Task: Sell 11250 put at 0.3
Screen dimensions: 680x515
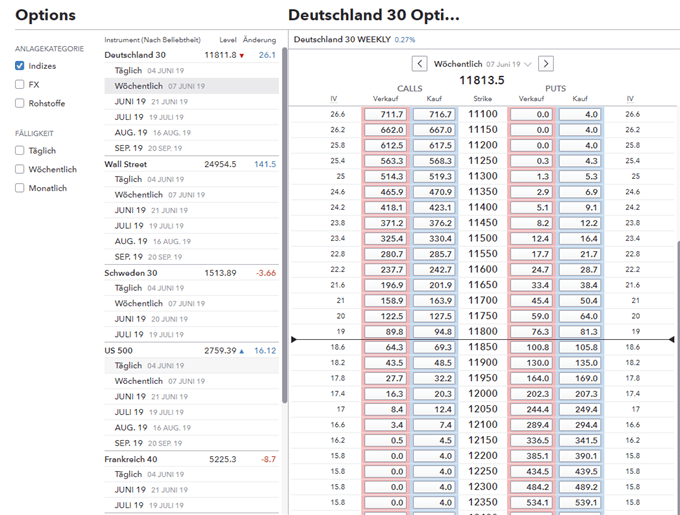Action: click(x=531, y=161)
